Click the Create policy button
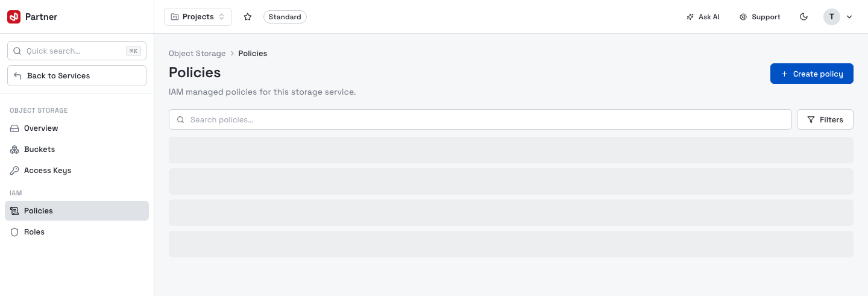 [812, 74]
